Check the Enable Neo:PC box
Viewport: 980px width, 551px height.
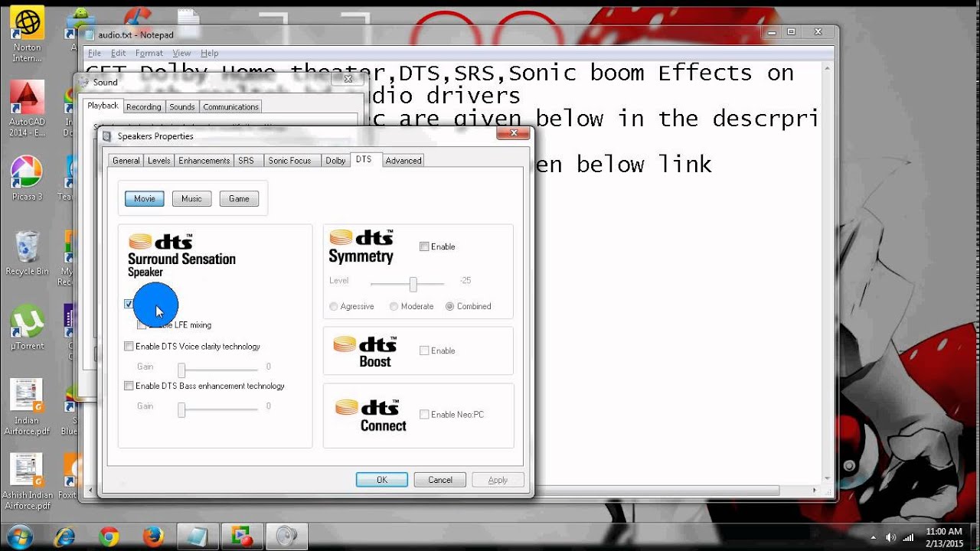click(x=424, y=414)
